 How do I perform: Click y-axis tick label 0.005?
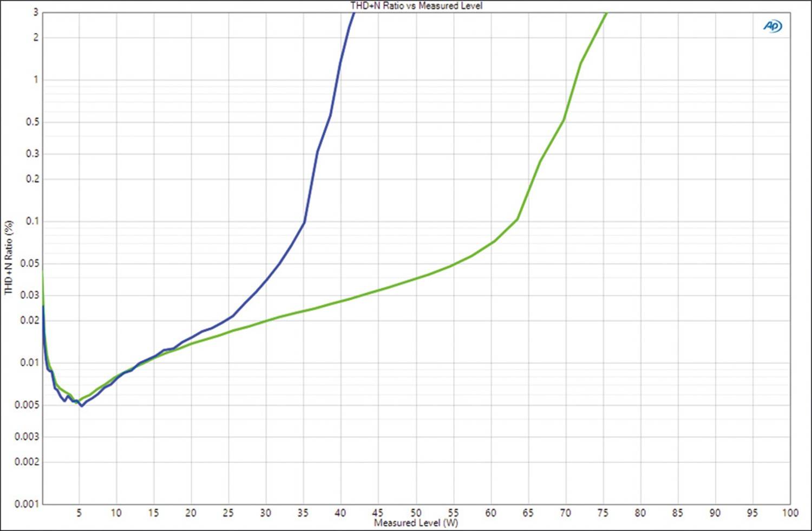tap(27, 405)
